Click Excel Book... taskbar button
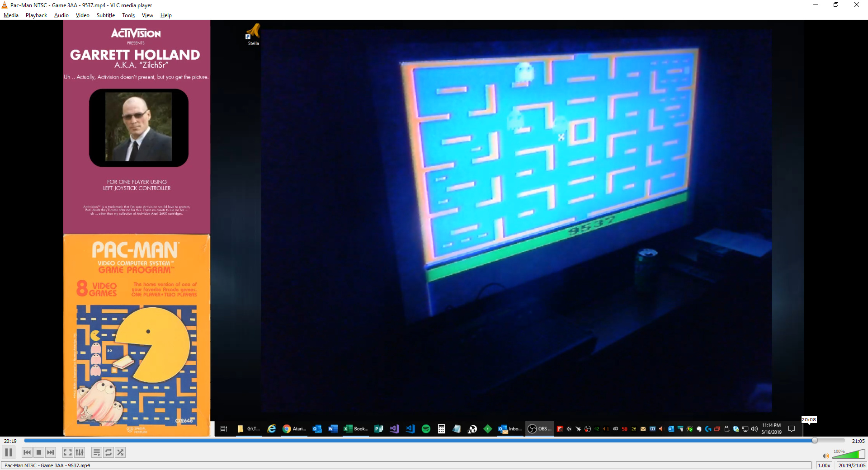 (356, 429)
